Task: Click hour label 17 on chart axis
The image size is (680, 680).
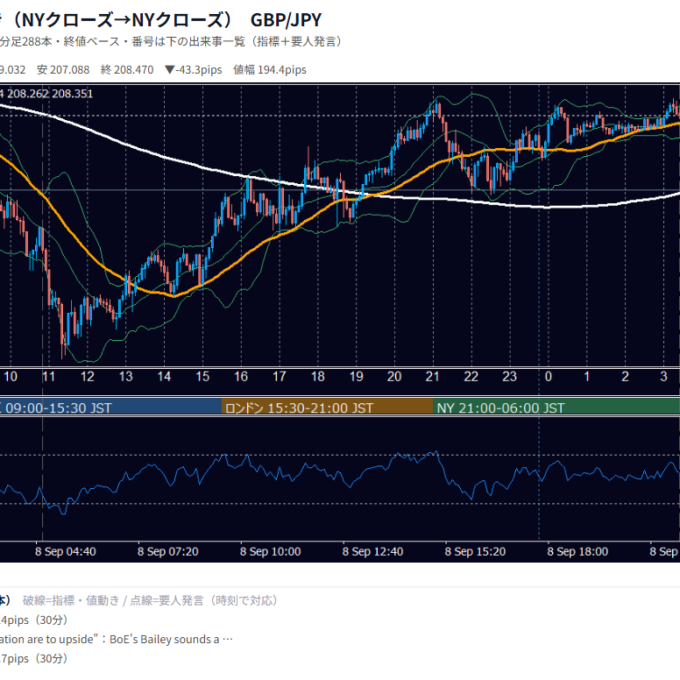Action: pyautogui.click(x=279, y=376)
